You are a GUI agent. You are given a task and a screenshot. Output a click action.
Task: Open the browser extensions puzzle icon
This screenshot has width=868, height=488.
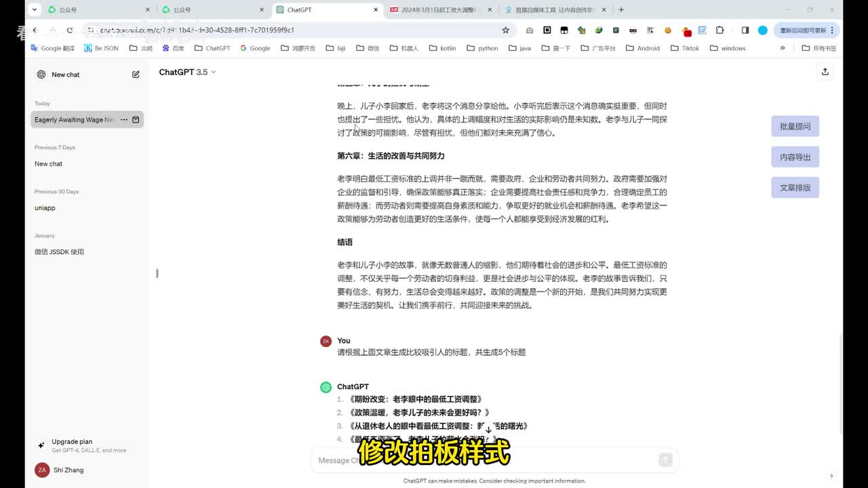(x=719, y=30)
